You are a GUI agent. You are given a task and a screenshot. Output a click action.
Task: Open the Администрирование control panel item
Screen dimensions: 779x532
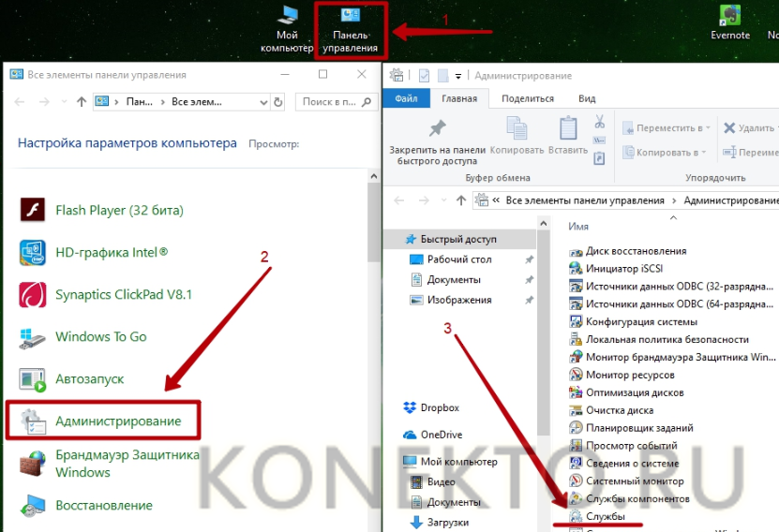click(103, 421)
